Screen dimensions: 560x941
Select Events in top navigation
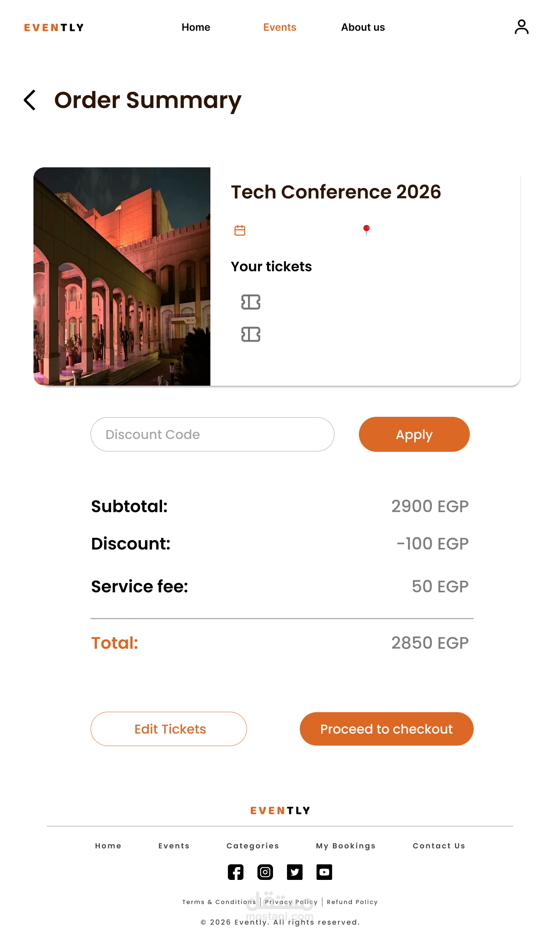click(x=280, y=27)
